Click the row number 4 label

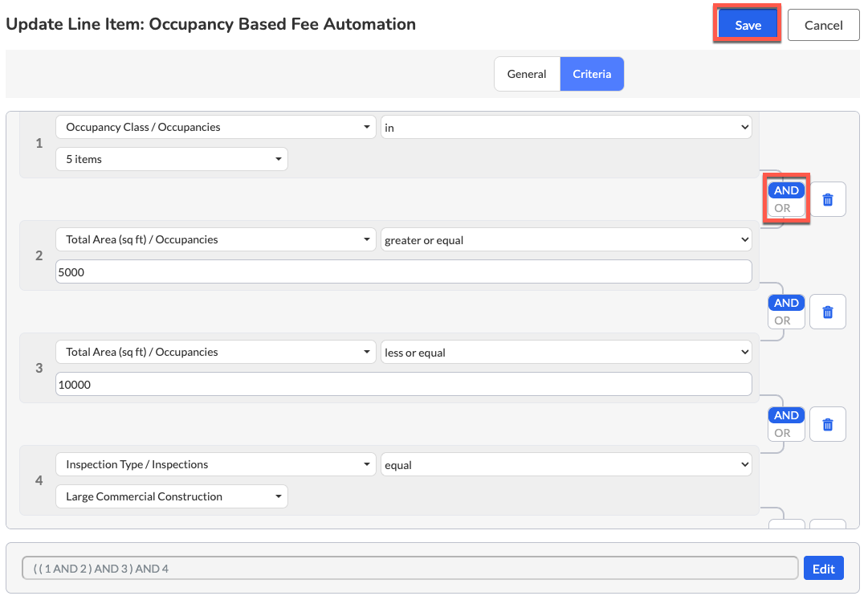pyautogui.click(x=39, y=480)
